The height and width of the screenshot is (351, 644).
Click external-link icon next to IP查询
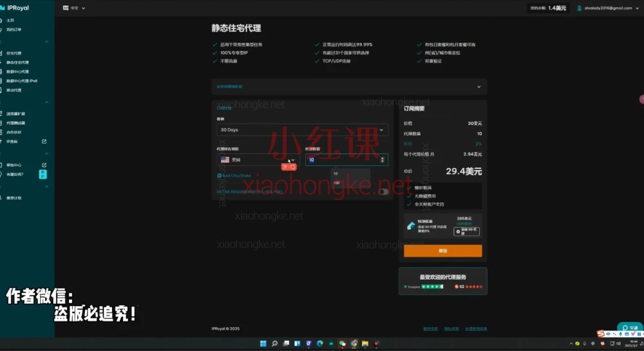click(44, 141)
